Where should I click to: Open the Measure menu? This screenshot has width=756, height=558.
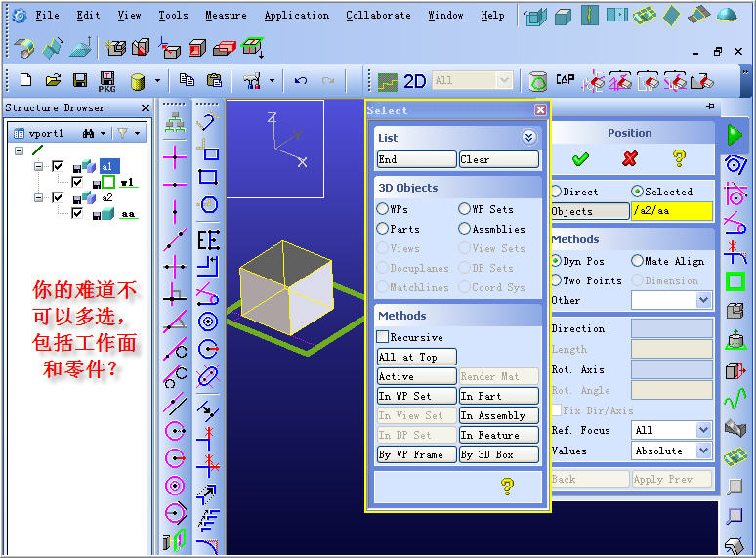pos(226,16)
